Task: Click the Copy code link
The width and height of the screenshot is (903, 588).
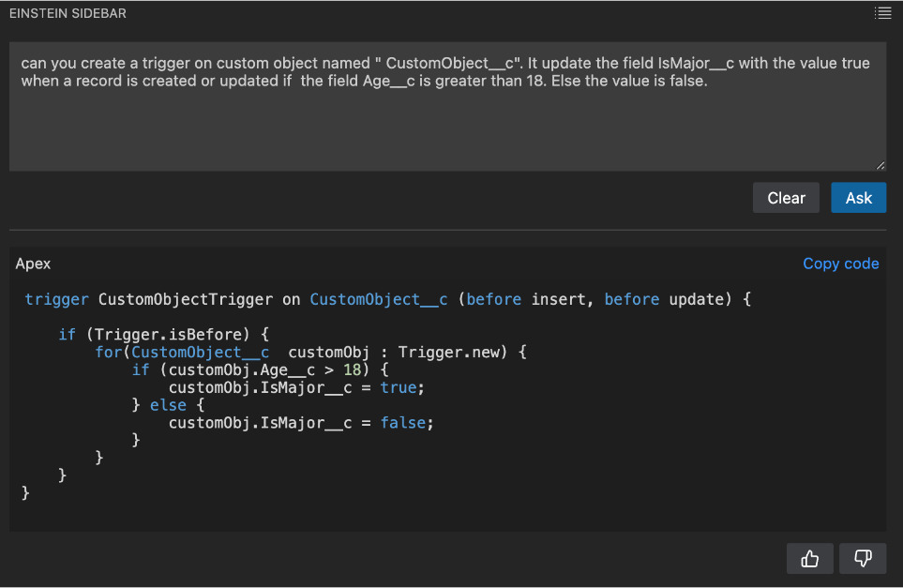Action: (x=840, y=264)
